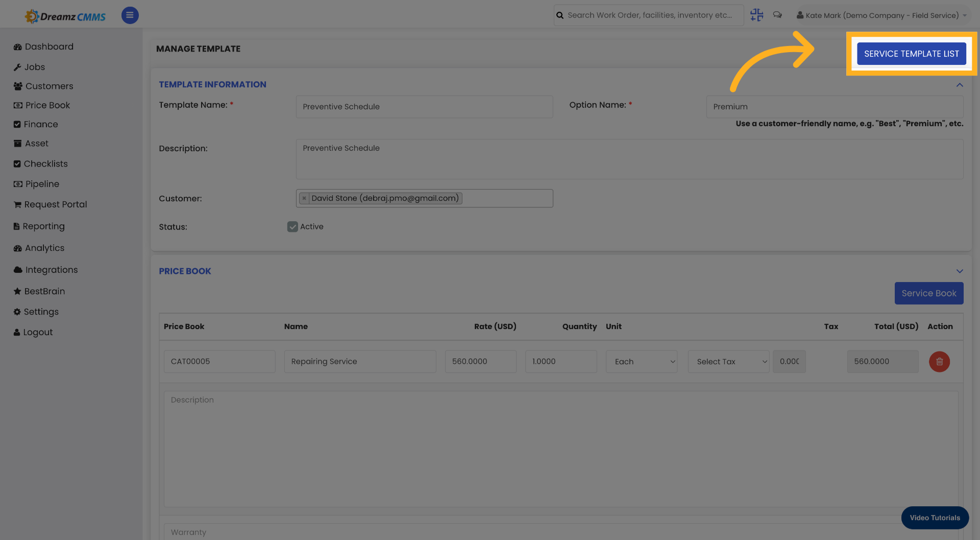Image resolution: width=980 pixels, height=540 pixels.
Task: Open the Unit dropdown showing Each
Action: 641,361
